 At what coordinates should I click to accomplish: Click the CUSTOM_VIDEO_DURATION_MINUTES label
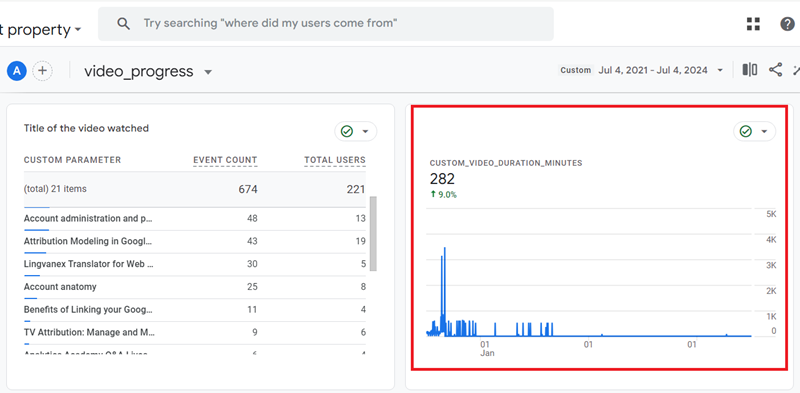(506, 163)
